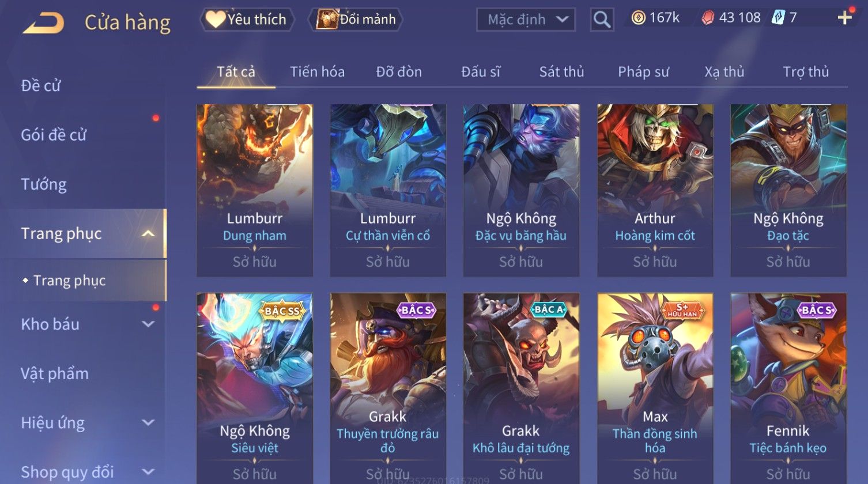The image size is (868, 484).
Task: Open the Mặc định sort dropdown
Action: click(x=526, y=20)
